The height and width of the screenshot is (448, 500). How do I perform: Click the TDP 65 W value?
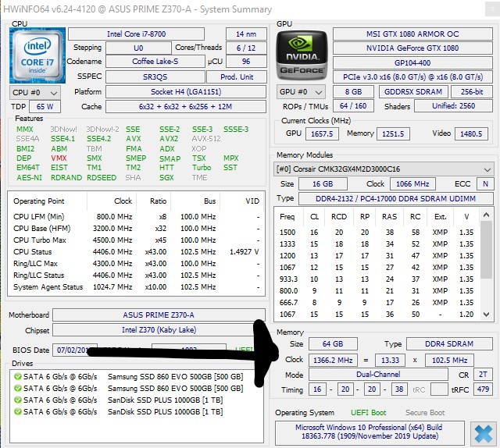(45, 107)
